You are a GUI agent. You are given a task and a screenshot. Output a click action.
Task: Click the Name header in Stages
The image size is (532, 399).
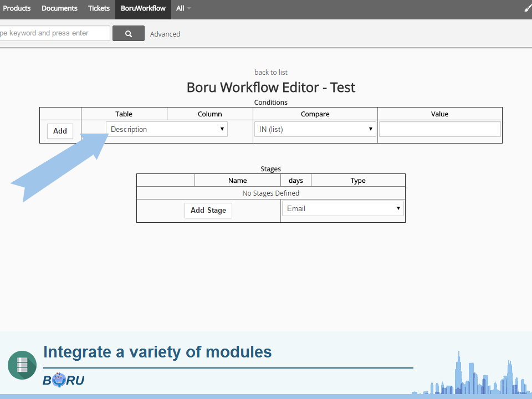pyautogui.click(x=238, y=181)
